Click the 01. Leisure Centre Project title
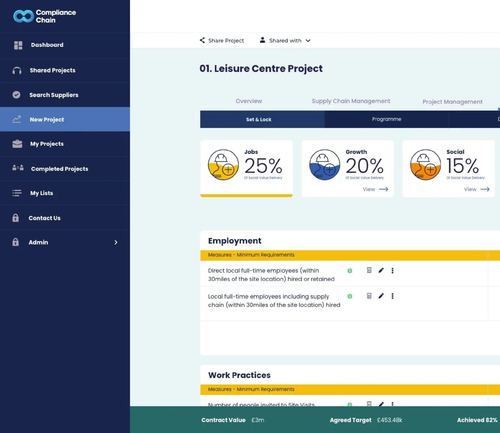The width and height of the screenshot is (500, 433). [x=261, y=68]
